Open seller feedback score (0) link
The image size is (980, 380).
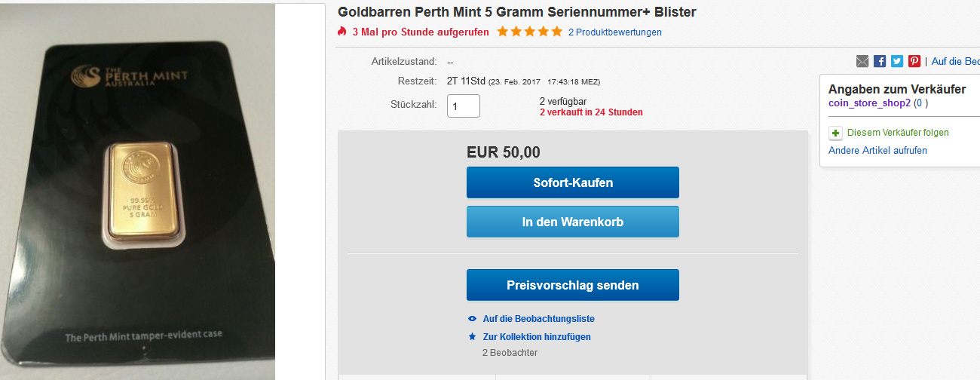pos(921,103)
